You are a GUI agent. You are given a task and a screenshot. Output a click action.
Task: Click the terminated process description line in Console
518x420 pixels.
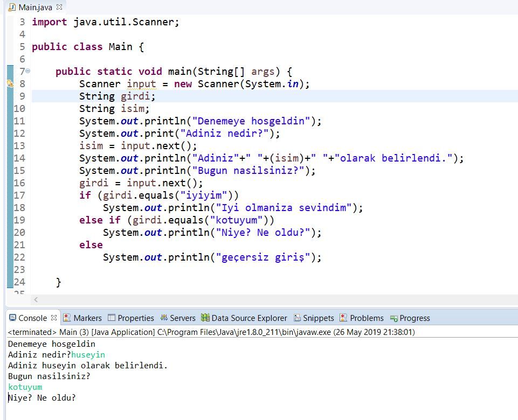[211, 332]
